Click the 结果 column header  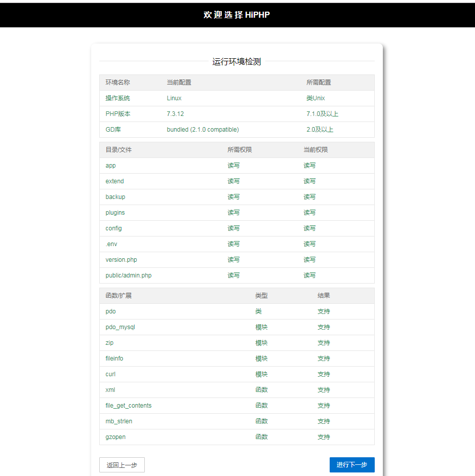(x=324, y=296)
